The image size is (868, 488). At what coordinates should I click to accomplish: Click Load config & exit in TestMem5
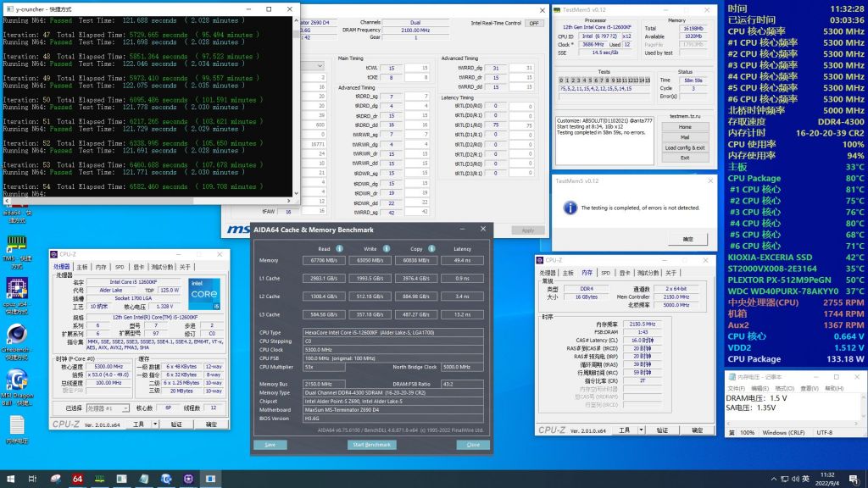(x=686, y=146)
